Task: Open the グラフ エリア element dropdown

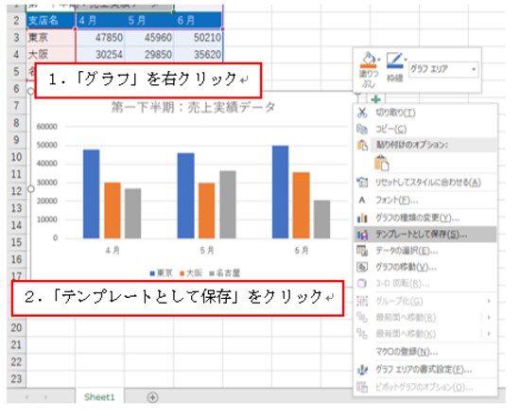Action: coord(474,69)
